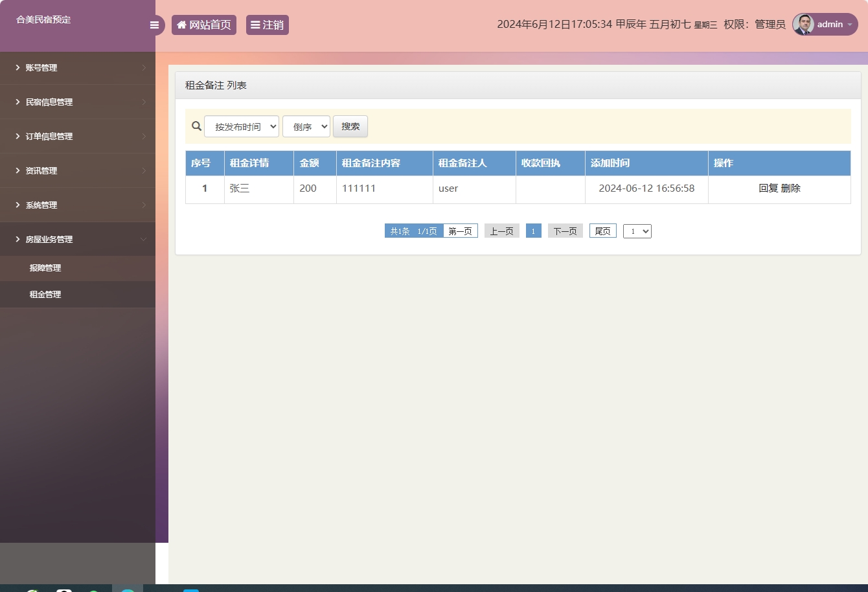
Task: Click the 共1条 1/1页 page indicator
Action: click(x=415, y=231)
